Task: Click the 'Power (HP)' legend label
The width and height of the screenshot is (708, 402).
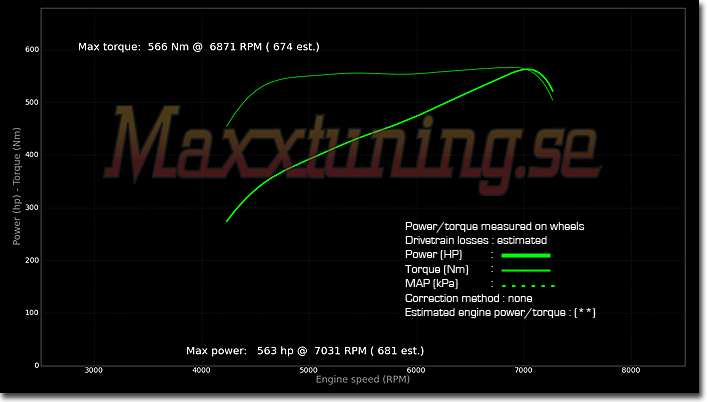Action: tap(433, 255)
